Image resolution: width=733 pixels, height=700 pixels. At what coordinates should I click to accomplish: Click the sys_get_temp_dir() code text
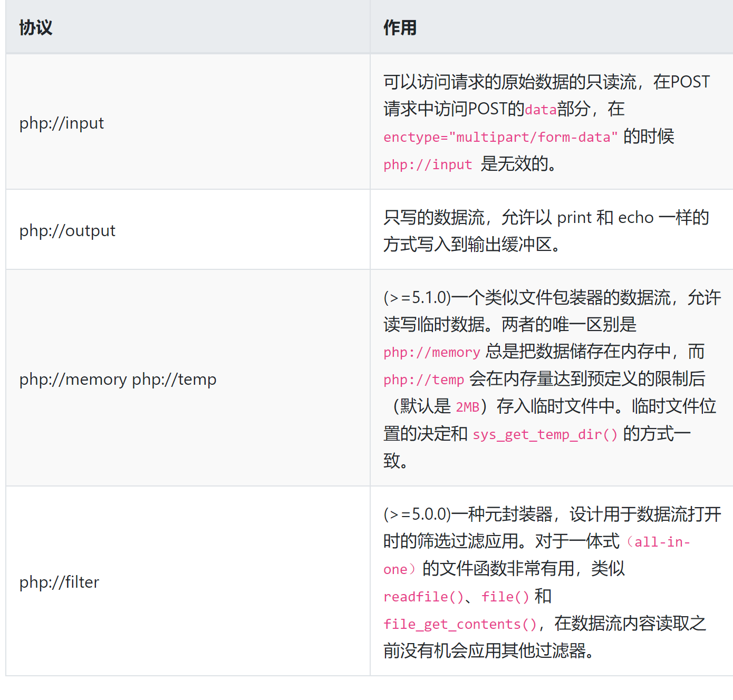point(545,434)
